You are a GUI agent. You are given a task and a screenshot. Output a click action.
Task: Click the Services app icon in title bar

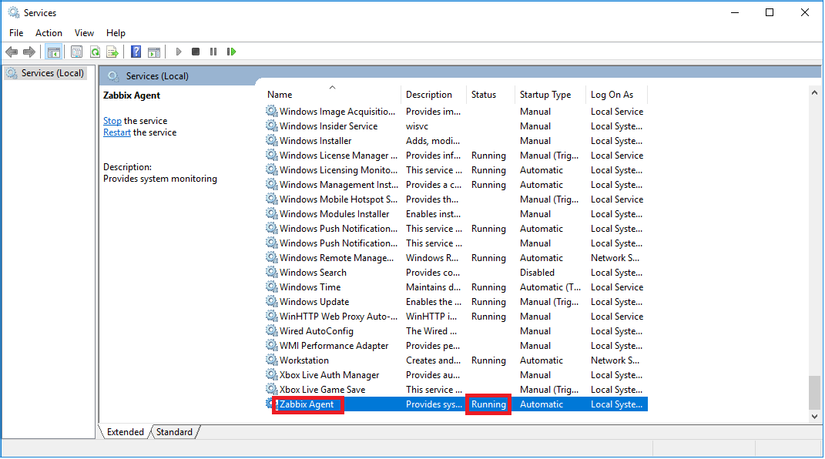(x=14, y=12)
